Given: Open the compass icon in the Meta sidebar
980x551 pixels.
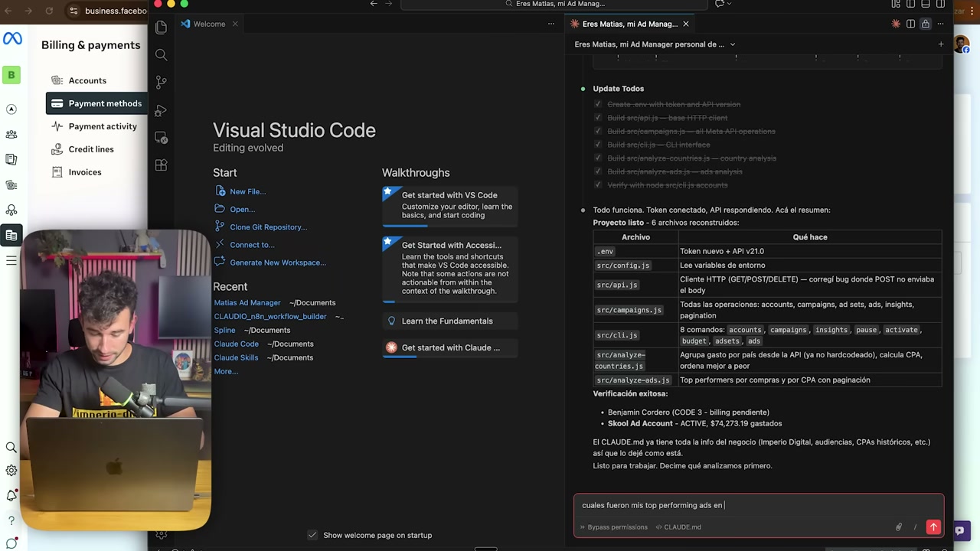Looking at the screenshot, I should 11,109.
